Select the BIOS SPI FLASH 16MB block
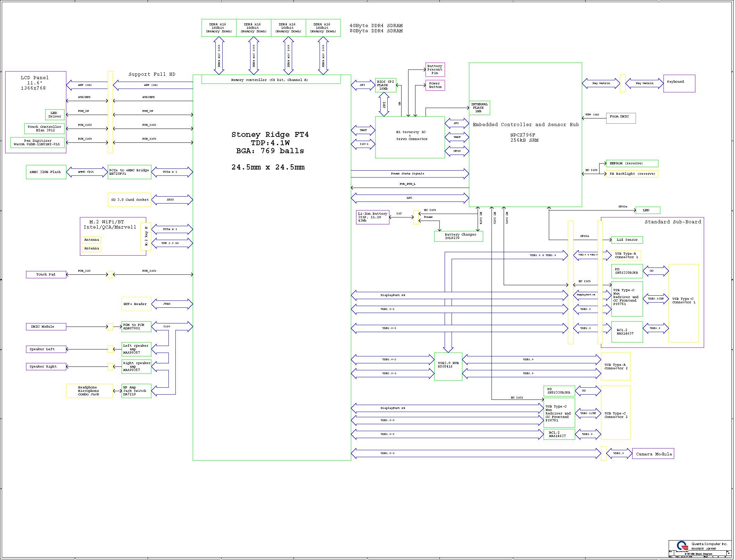Viewport: 735px width, 560px height. (x=386, y=85)
